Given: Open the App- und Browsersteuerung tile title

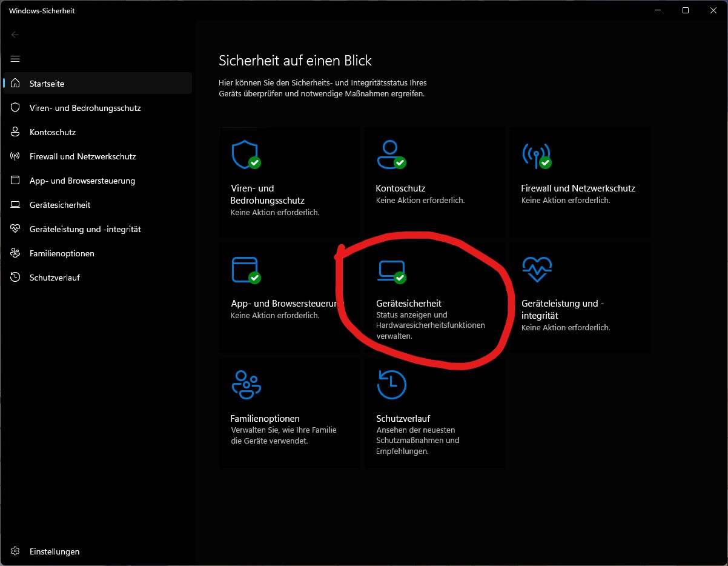Looking at the screenshot, I should (x=288, y=304).
